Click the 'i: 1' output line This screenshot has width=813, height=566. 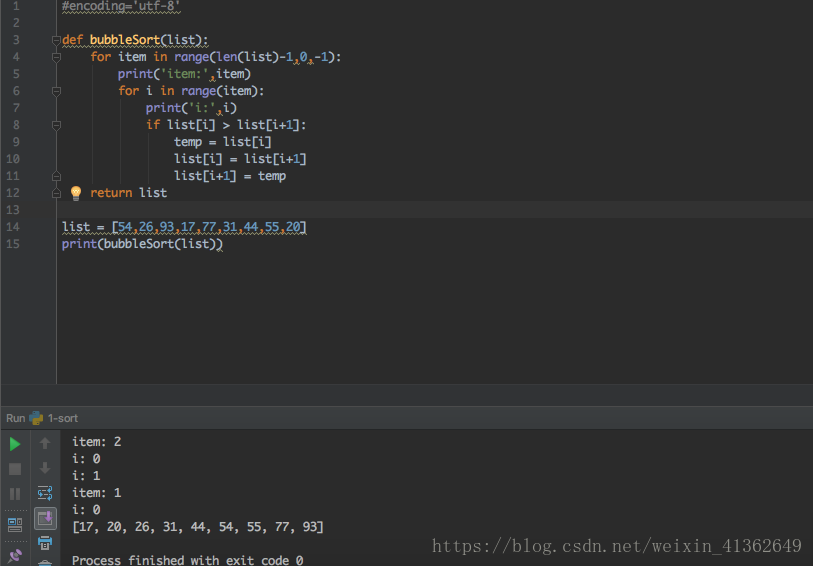click(x=86, y=476)
